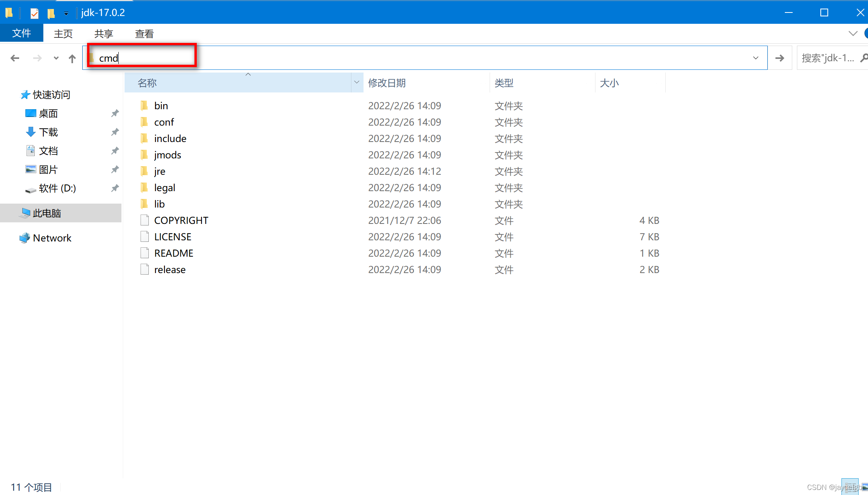Toggle pin next to 软件 (D:)

pyautogui.click(x=115, y=188)
